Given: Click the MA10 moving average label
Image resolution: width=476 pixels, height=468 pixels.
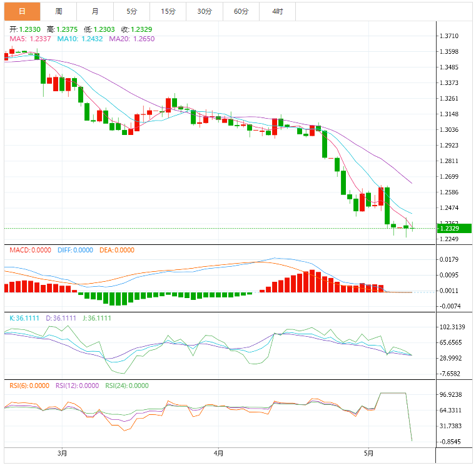Looking at the screenshot, I should (x=80, y=39).
